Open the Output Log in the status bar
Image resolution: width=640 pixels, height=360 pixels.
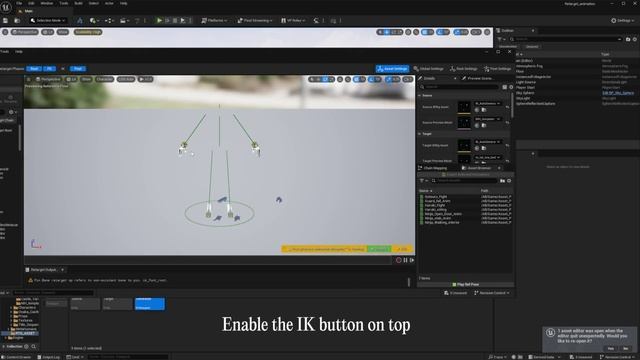49,357
